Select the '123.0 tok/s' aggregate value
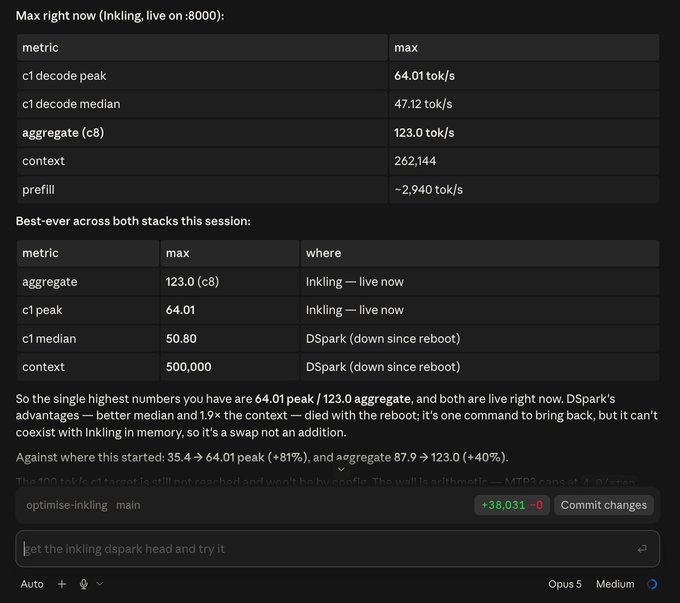The height and width of the screenshot is (603, 680). [x=424, y=133]
